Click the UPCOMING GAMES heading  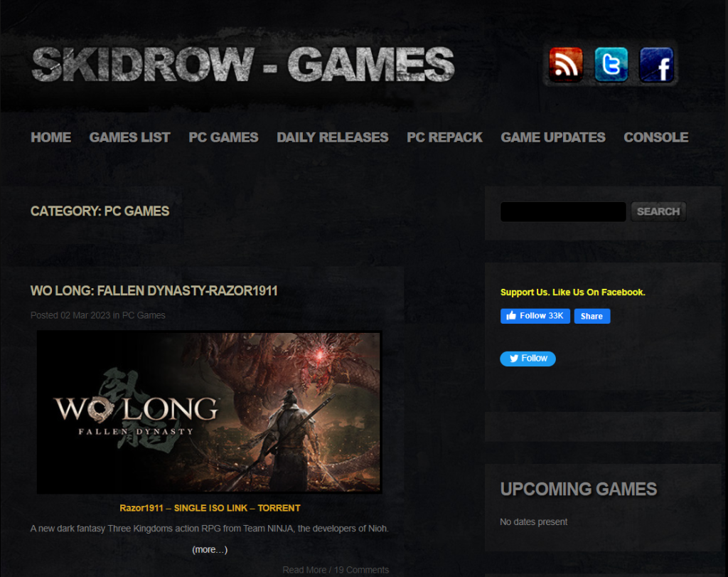[x=579, y=489]
